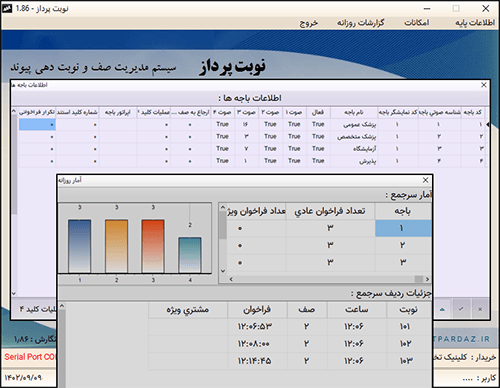500x388 pixels.
Task: Click left arrow of summary horizontal scrollbar
Action: (231, 279)
